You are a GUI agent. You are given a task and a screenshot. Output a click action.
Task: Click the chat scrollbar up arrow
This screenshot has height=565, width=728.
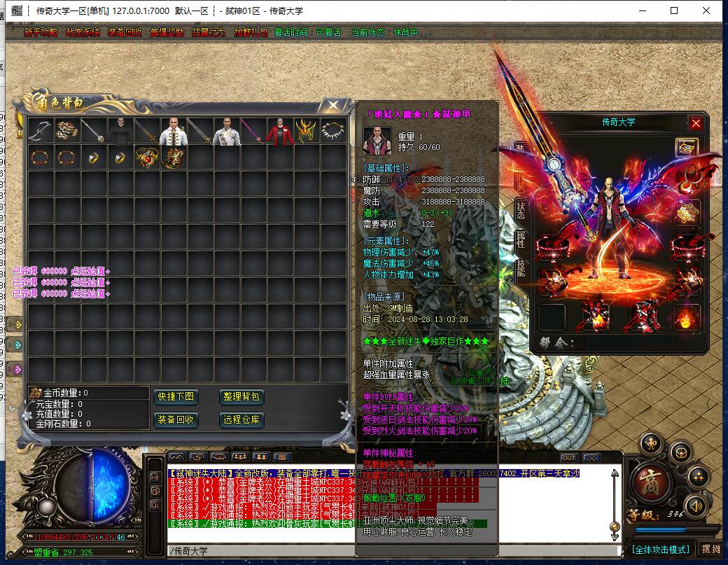[x=615, y=473]
